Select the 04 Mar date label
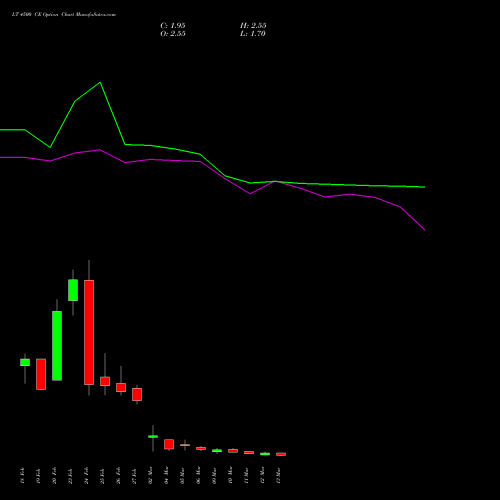The height and width of the screenshot is (500, 500). coord(166,476)
